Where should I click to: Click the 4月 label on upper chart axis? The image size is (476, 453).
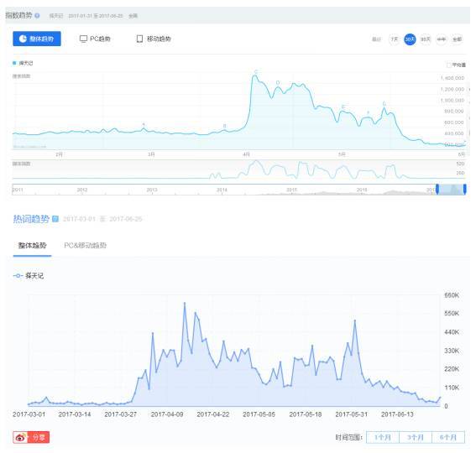[x=246, y=154]
